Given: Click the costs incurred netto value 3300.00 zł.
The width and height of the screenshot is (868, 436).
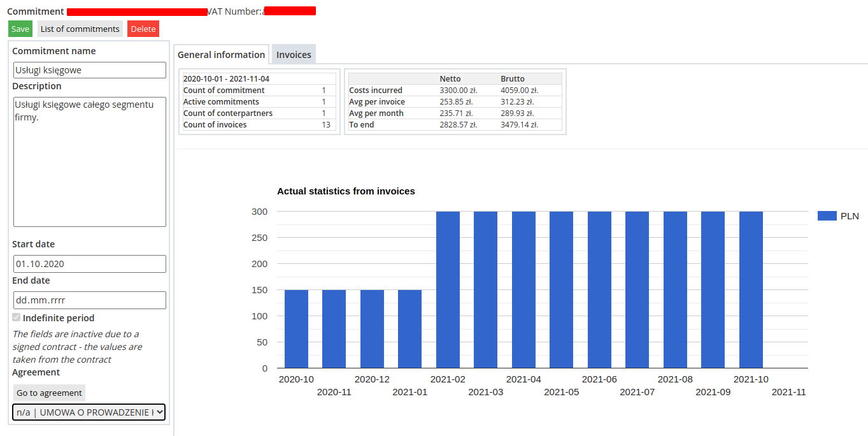Looking at the screenshot, I should point(459,91).
